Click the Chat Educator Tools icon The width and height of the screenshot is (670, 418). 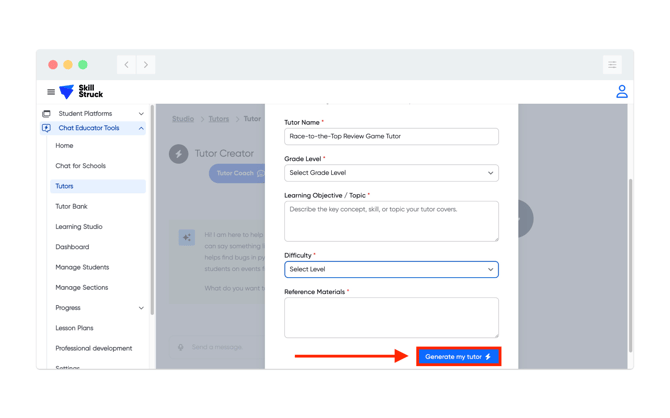(x=46, y=128)
